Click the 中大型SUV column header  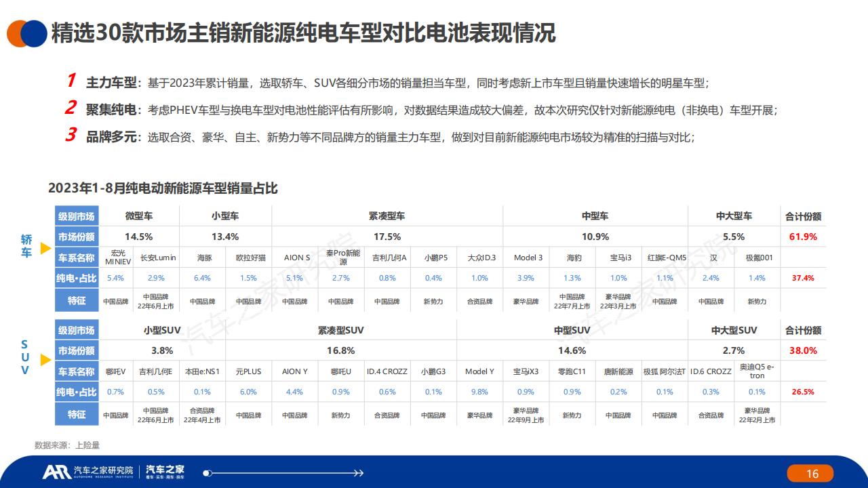(x=734, y=330)
